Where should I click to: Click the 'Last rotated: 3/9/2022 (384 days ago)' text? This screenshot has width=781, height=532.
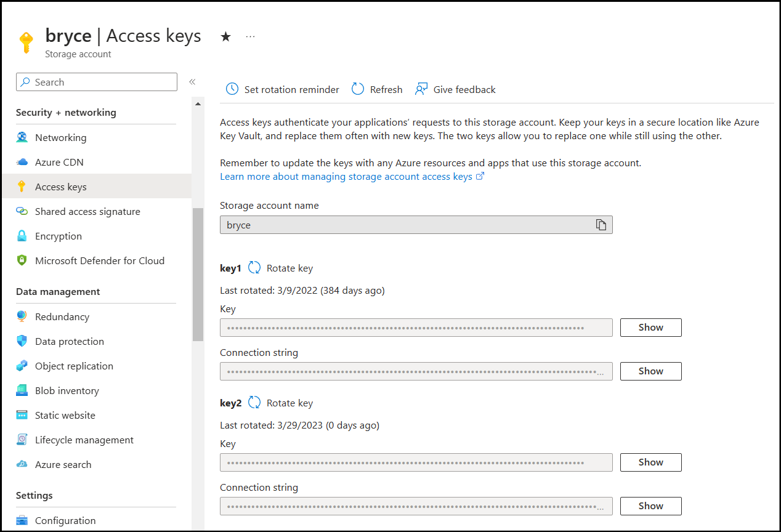[302, 290]
